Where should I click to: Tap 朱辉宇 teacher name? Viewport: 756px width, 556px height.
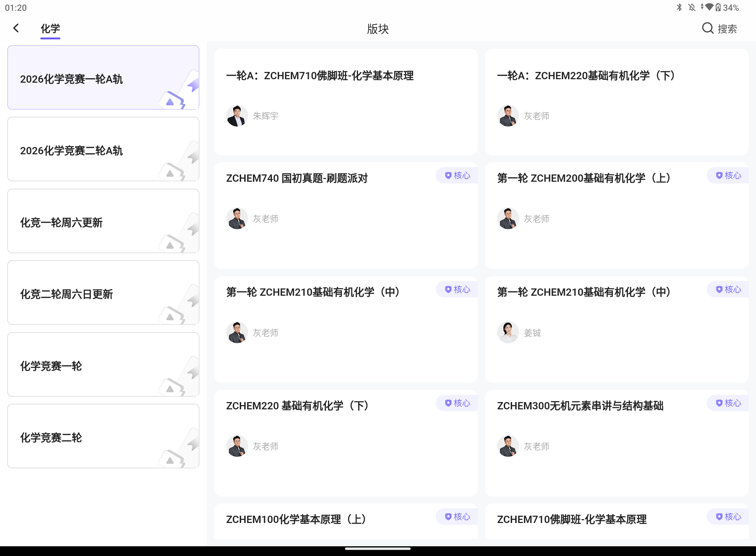point(266,116)
